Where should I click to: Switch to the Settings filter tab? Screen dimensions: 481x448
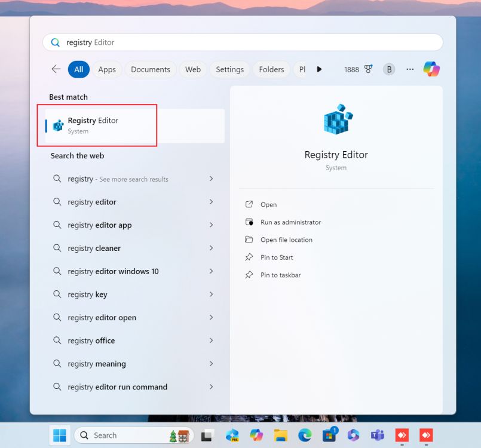click(230, 70)
